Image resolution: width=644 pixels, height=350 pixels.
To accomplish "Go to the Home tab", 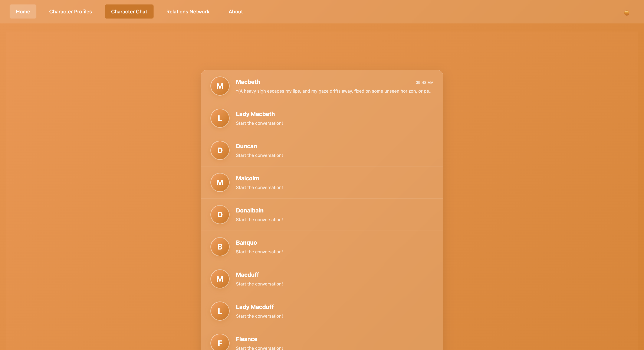I will point(23,11).
